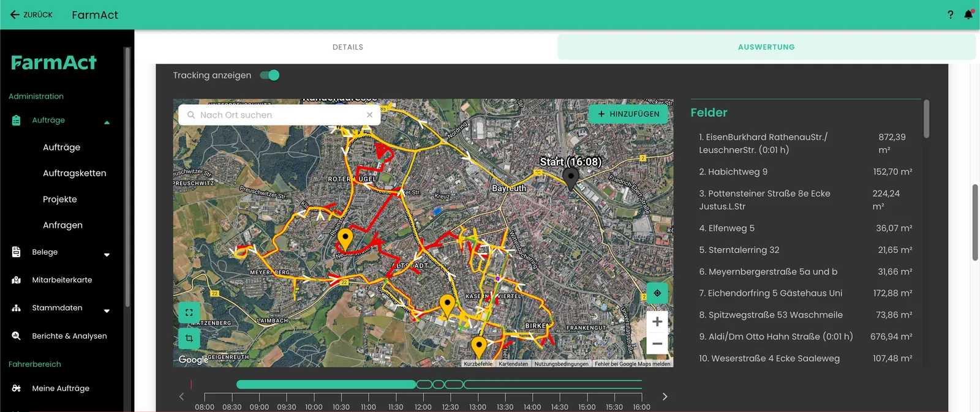
Task: Open Projekte in the sidebar
Action: (60, 200)
